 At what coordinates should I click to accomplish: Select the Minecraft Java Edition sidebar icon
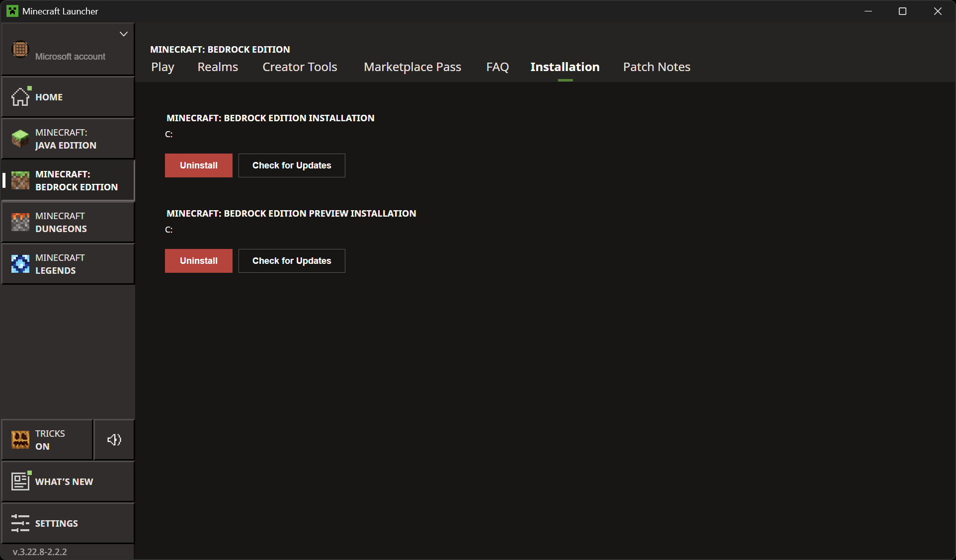[20, 139]
